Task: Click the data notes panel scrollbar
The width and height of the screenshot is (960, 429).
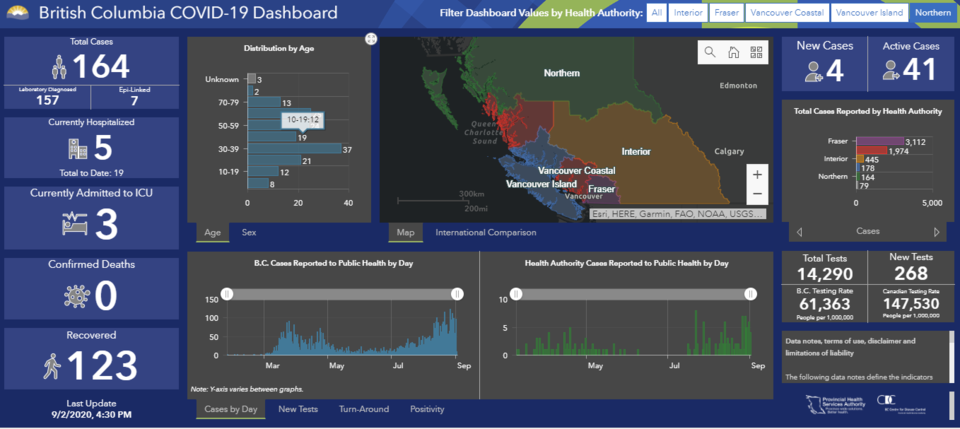Action: point(951,357)
